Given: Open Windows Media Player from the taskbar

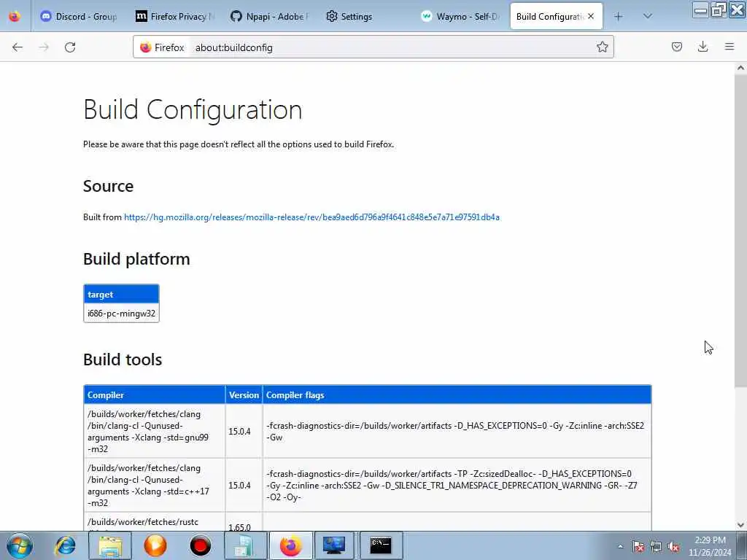Looking at the screenshot, I should point(155,545).
